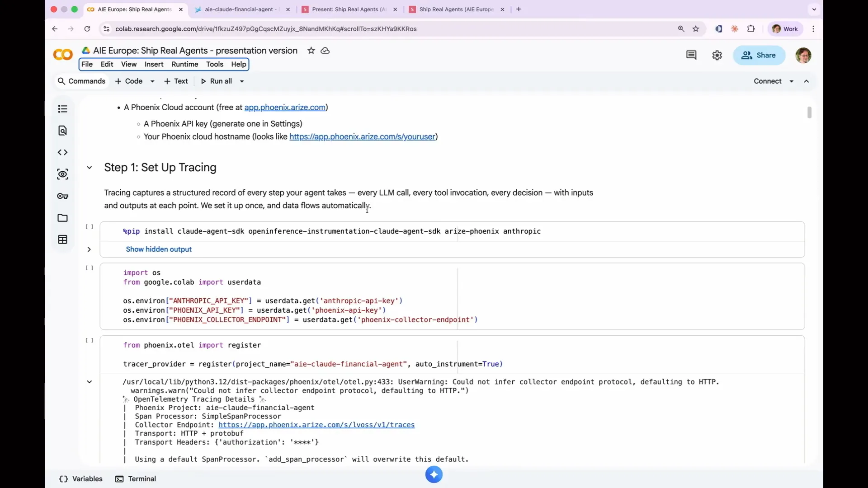The height and width of the screenshot is (488, 868).
Task: Click the Connect button
Action: (768, 81)
